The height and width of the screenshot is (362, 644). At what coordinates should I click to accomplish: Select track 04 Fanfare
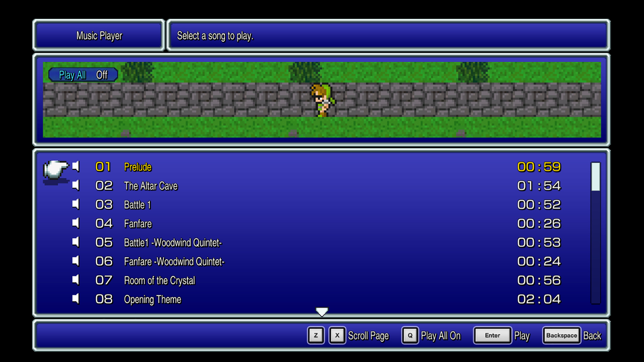pos(138,224)
